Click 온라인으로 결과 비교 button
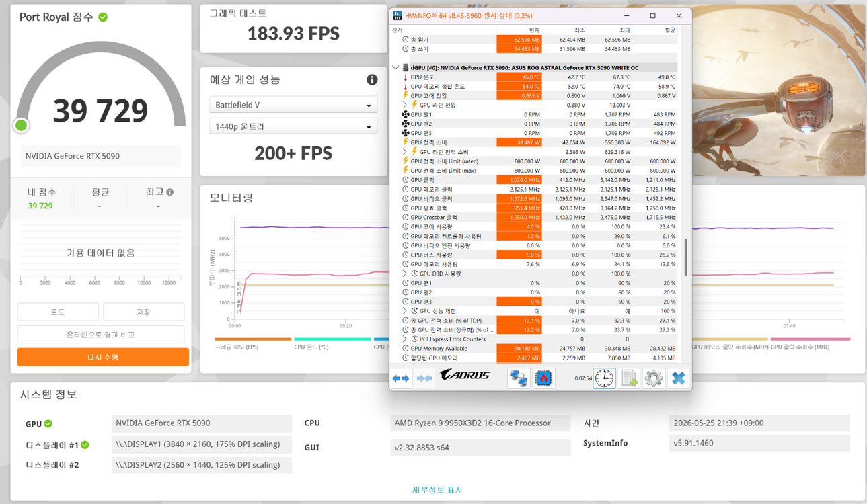This screenshot has height=504, width=867. coord(101,335)
